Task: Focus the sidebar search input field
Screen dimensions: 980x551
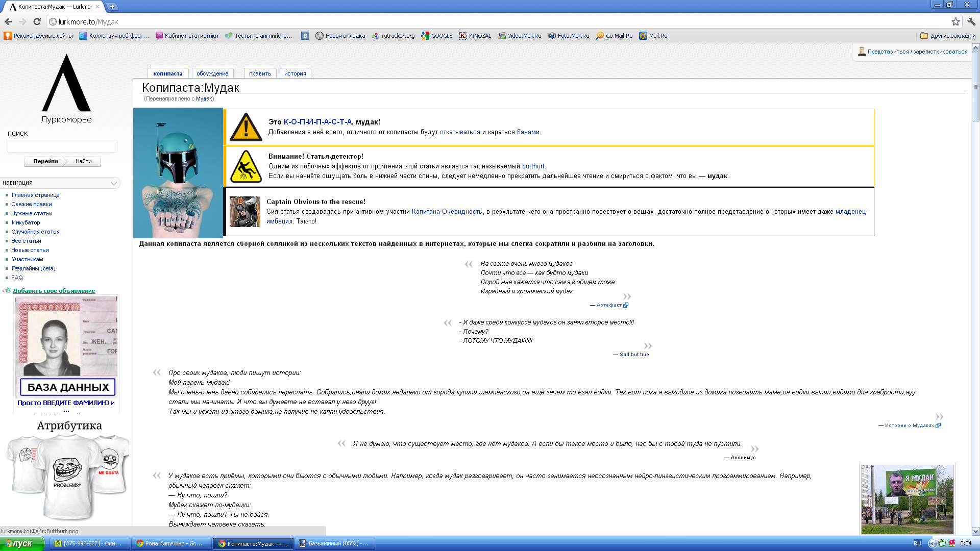Action: [x=62, y=146]
